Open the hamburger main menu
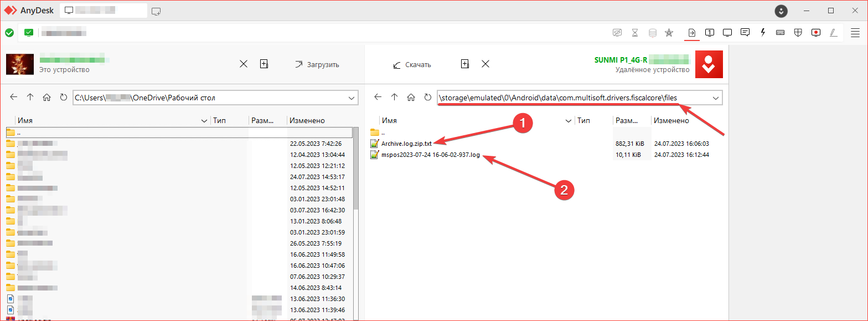Image resolution: width=868 pixels, height=321 pixels. coord(855,33)
